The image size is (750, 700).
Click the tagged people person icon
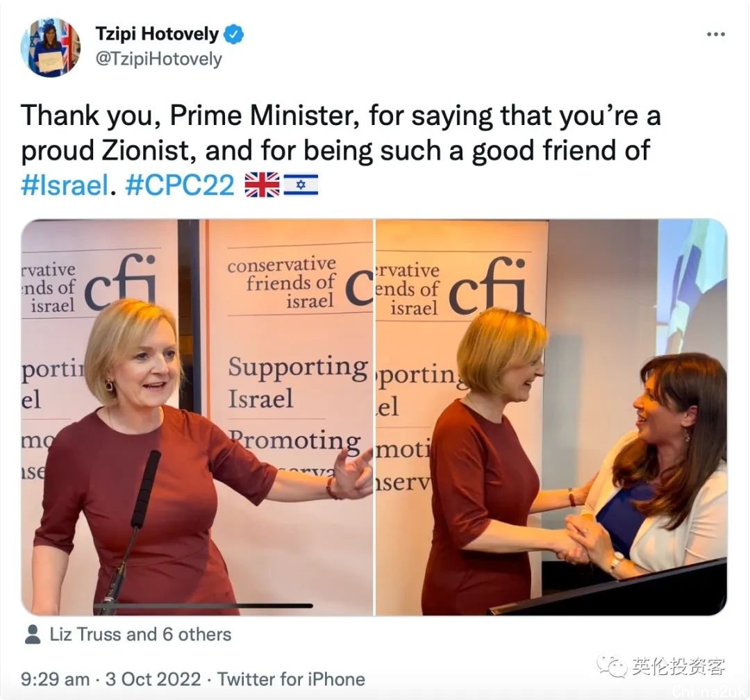pos(33,635)
